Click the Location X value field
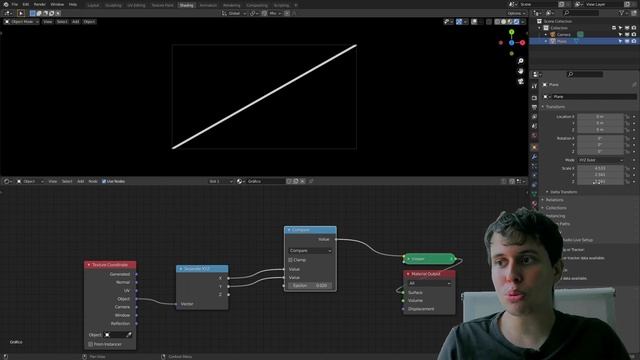 [600, 117]
